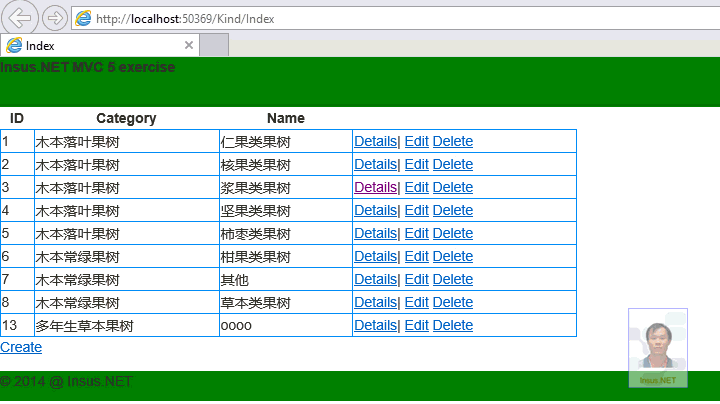
Task: Delete the 草本类果树 row
Action: click(453, 302)
